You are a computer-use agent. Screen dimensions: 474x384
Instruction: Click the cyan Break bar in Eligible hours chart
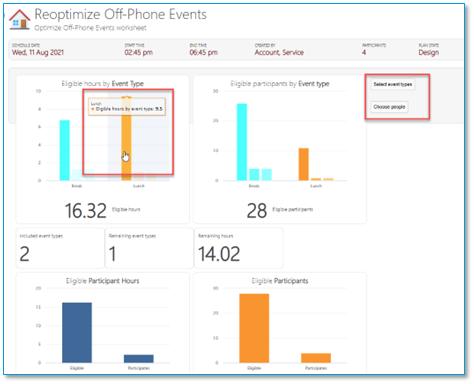(x=65, y=150)
